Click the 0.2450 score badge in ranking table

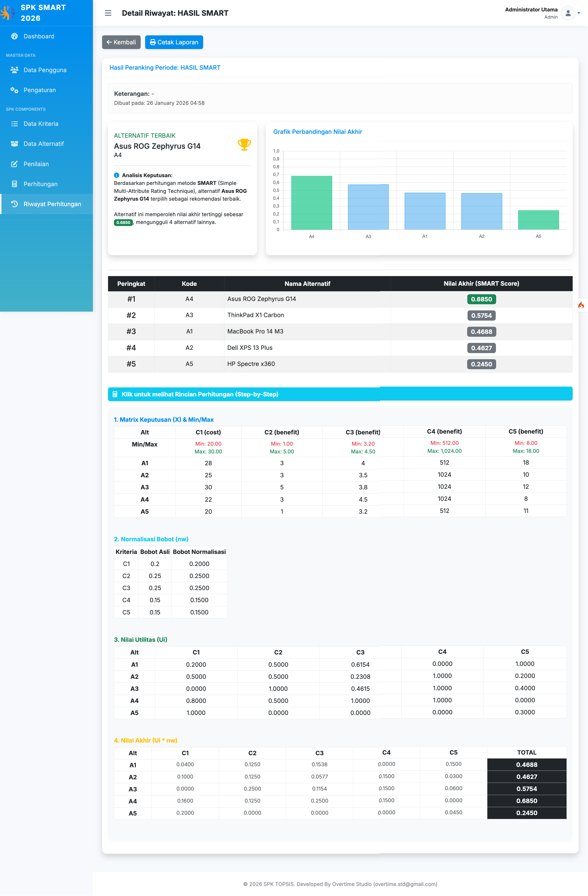tap(481, 364)
